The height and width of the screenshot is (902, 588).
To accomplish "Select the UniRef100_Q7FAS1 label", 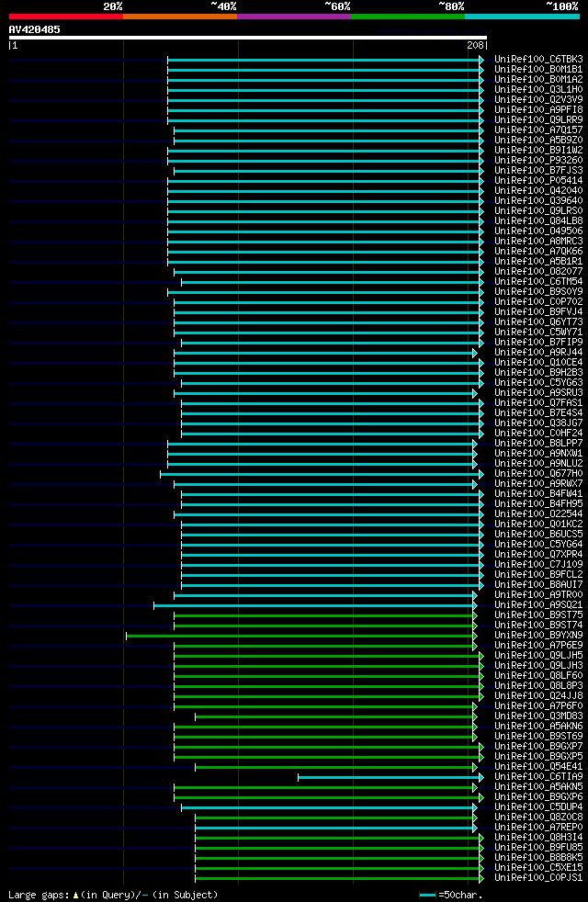I will click(x=538, y=403).
